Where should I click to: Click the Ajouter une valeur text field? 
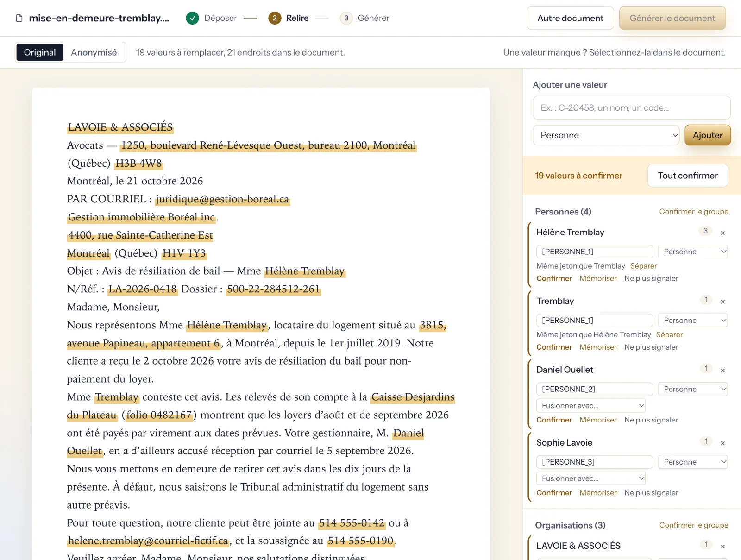632,108
